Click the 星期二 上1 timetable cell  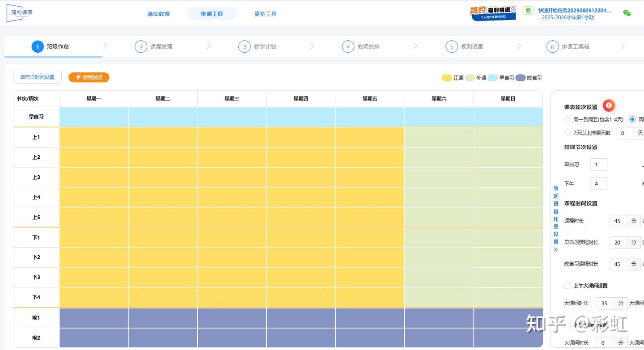click(163, 137)
